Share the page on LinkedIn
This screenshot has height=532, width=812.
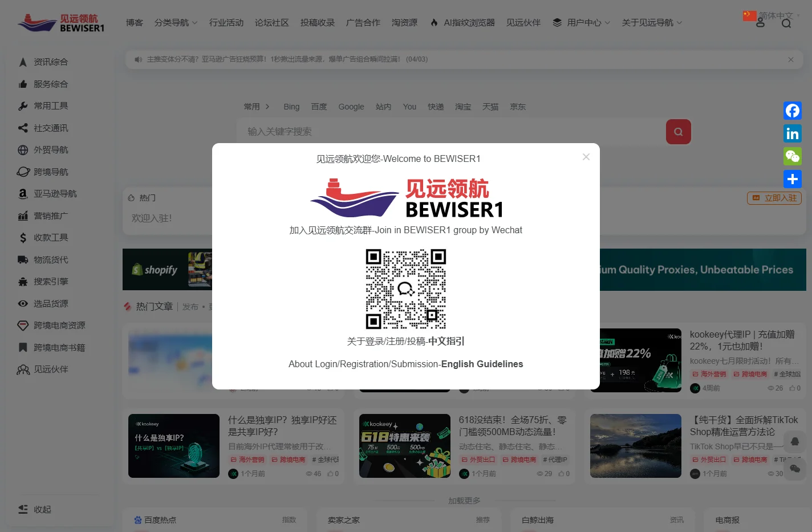tap(793, 133)
